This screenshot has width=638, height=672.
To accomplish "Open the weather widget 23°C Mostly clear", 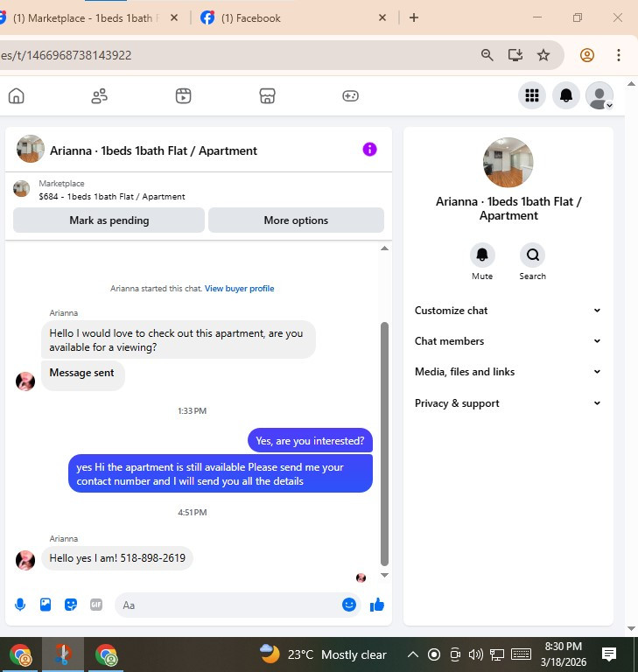I will click(x=323, y=654).
